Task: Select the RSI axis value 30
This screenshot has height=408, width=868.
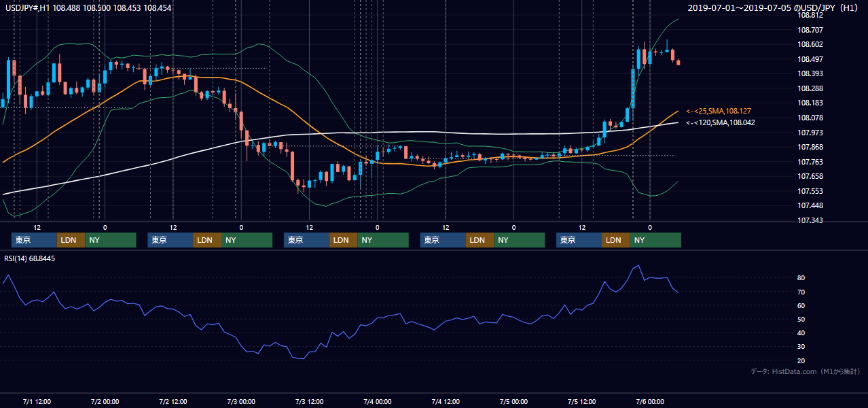Action: pos(801,346)
